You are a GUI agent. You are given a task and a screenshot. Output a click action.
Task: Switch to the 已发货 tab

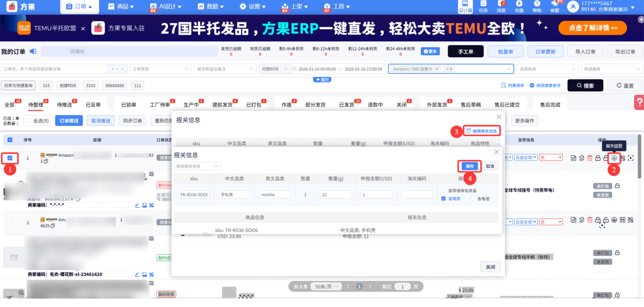point(347,105)
